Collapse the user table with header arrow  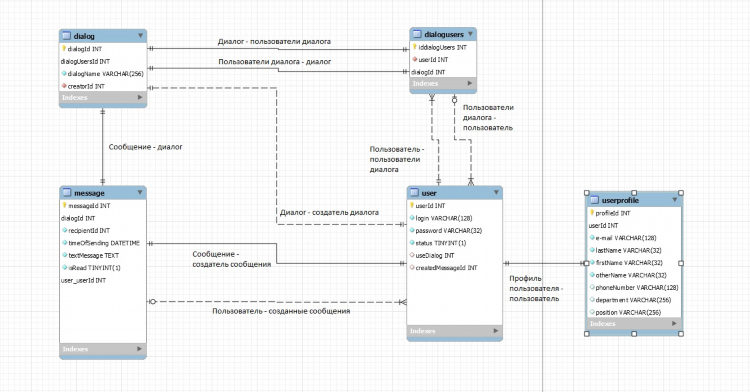pos(496,192)
